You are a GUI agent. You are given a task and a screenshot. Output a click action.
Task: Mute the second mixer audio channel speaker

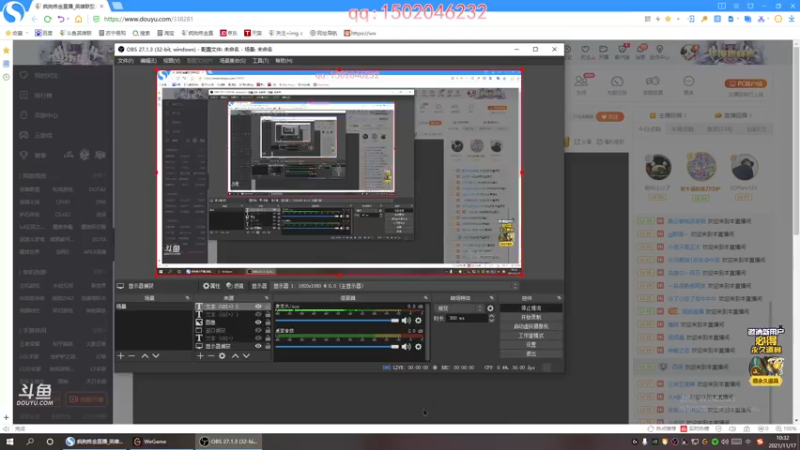(406, 347)
